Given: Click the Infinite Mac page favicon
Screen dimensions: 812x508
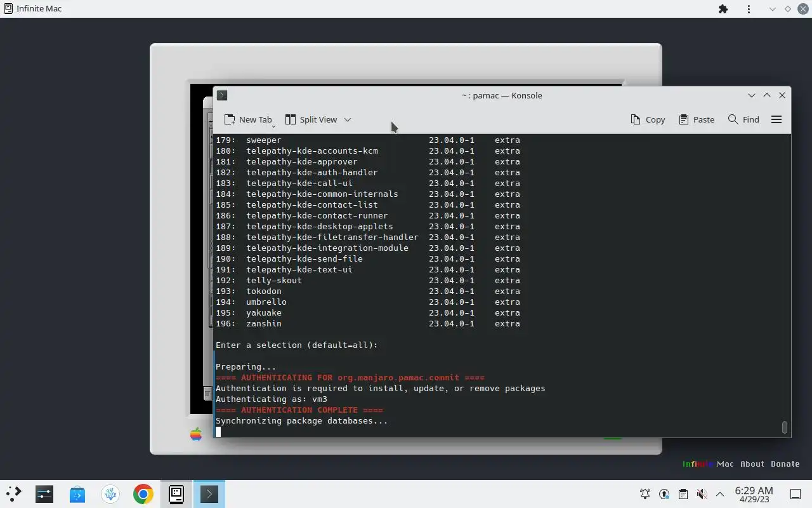Looking at the screenshot, I should (8, 9).
